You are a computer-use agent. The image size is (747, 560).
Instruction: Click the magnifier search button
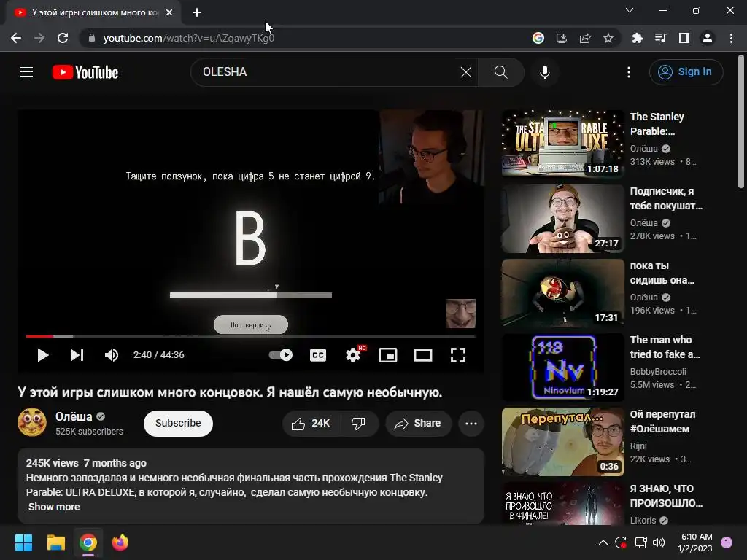click(x=500, y=72)
